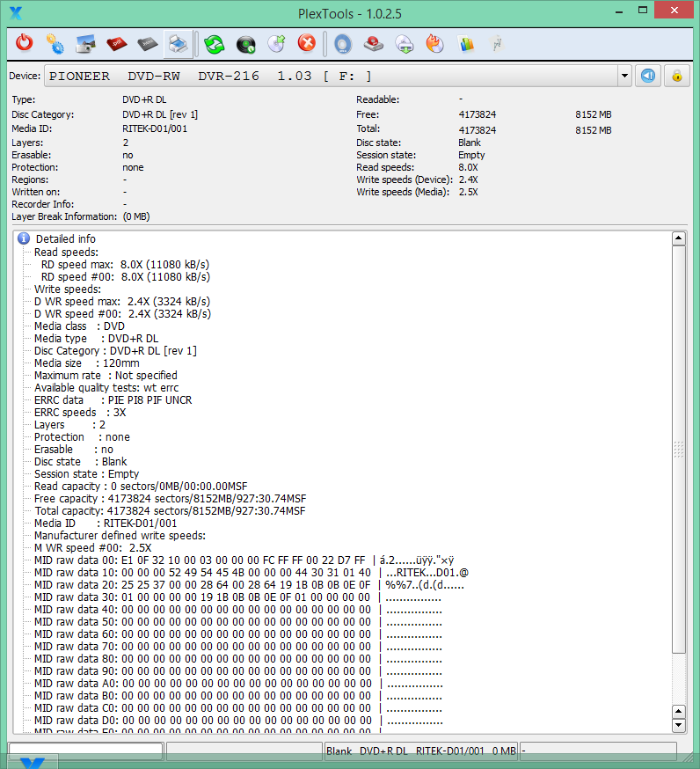Click the screenshot camera-picture icon
Image resolution: width=700 pixels, height=769 pixels.
coord(86,44)
